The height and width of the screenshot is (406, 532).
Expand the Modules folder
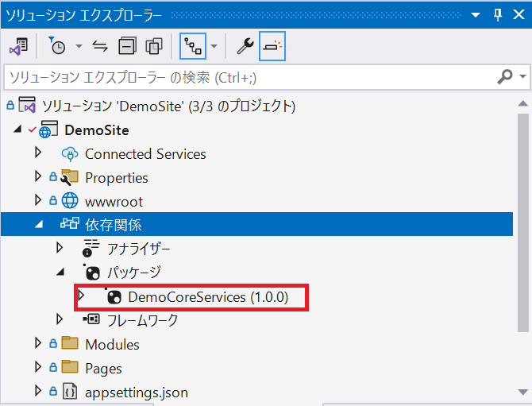point(38,343)
